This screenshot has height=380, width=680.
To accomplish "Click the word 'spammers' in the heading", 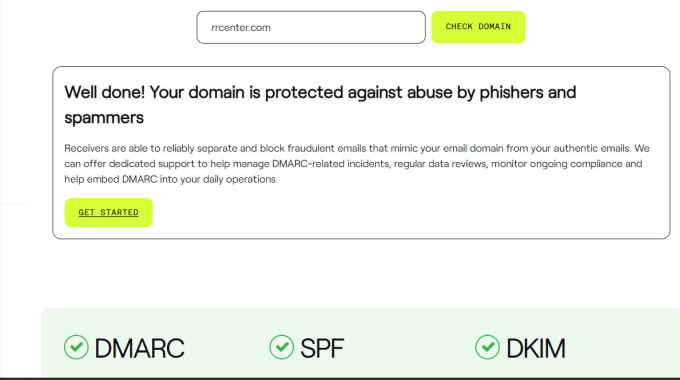I will (x=104, y=118).
